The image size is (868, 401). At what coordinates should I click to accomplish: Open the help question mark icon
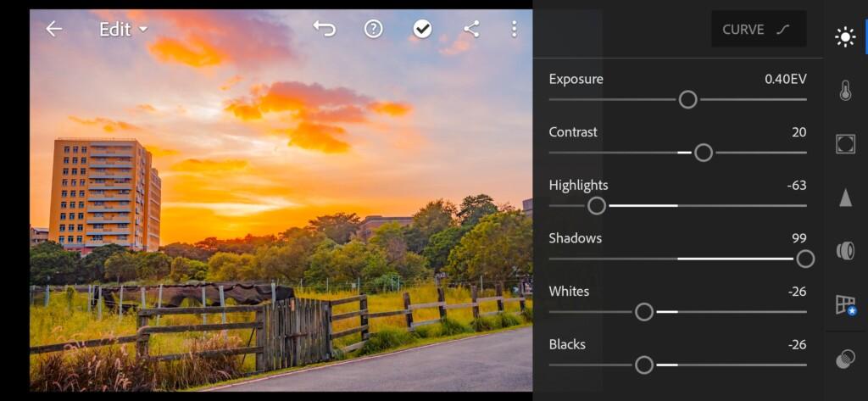click(x=373, y=29)
